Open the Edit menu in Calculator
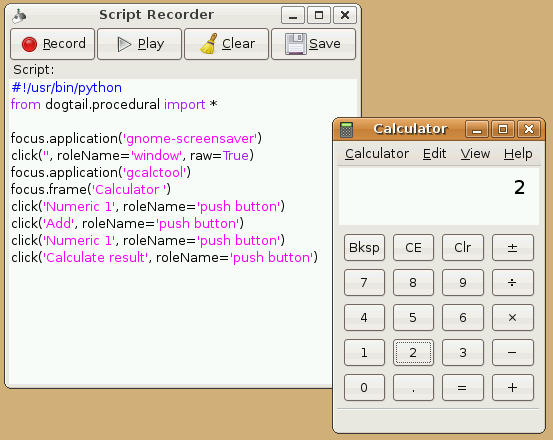The height and width of the screenshot is (440, 553). click(434, 154)
